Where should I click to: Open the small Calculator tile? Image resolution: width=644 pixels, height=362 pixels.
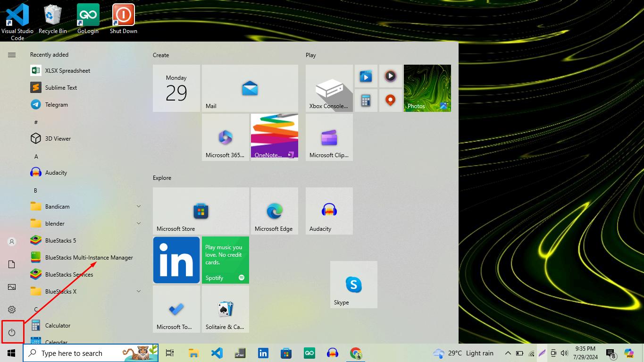pos(366,101)
